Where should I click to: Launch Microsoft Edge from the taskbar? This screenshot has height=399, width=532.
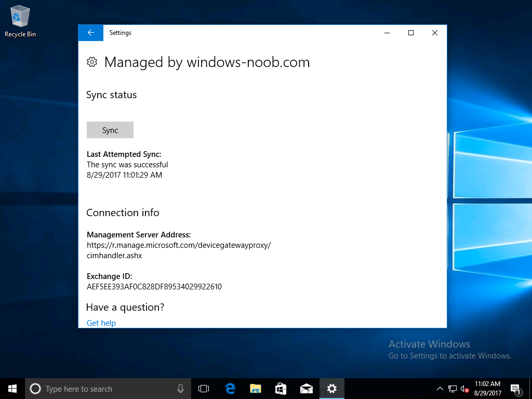(230, 389)
